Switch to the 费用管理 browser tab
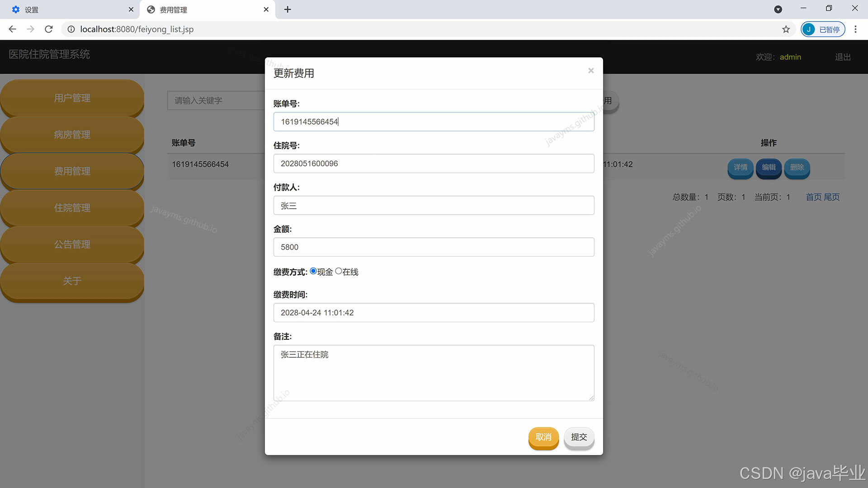This screenshot has width=868, height=488. [x=207, y=9]
